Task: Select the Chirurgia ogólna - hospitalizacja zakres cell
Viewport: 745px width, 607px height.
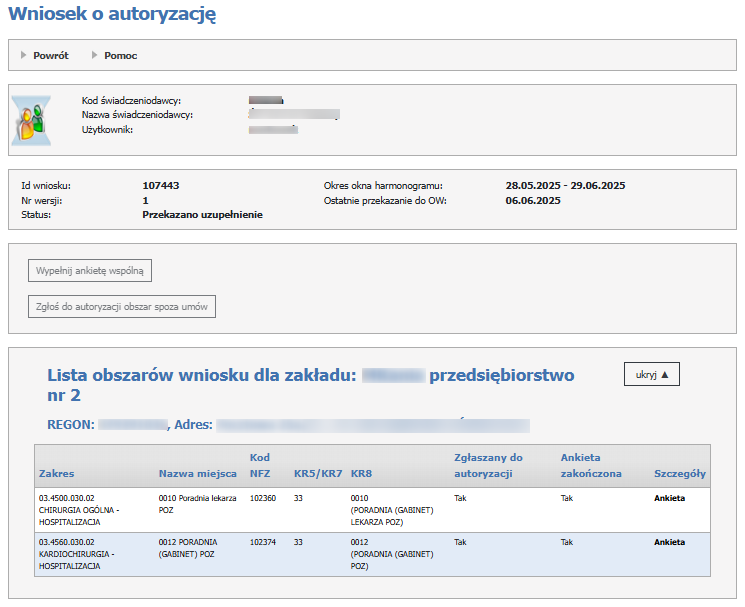Action: point(78,509)
